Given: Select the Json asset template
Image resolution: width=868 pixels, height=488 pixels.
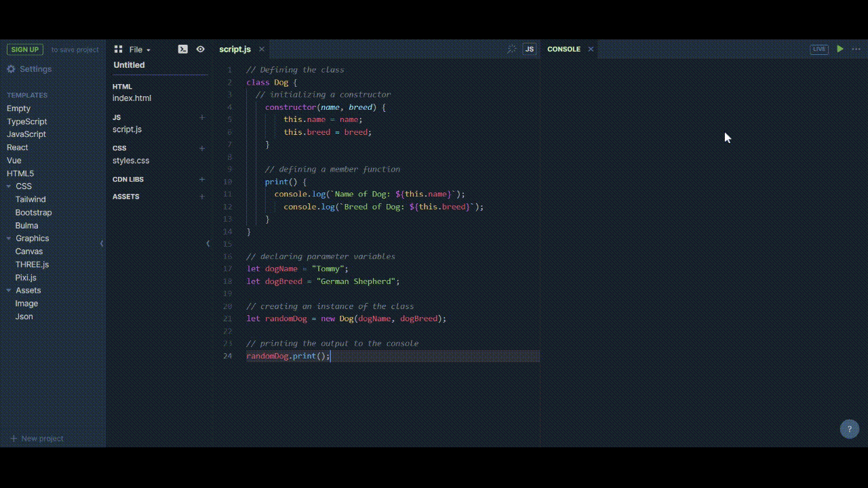Looking at the screenshot, I should [x=24, y=317].
